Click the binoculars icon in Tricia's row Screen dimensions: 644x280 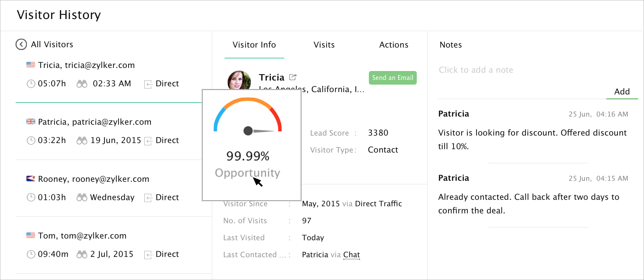[x=82, y=84]
